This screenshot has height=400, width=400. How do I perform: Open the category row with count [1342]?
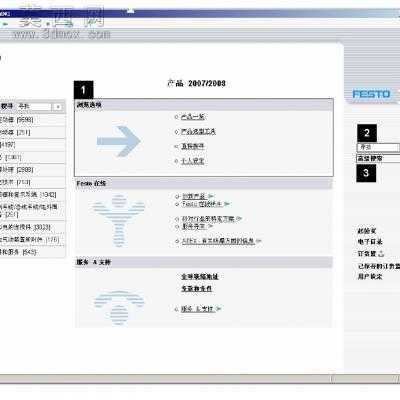32,194
